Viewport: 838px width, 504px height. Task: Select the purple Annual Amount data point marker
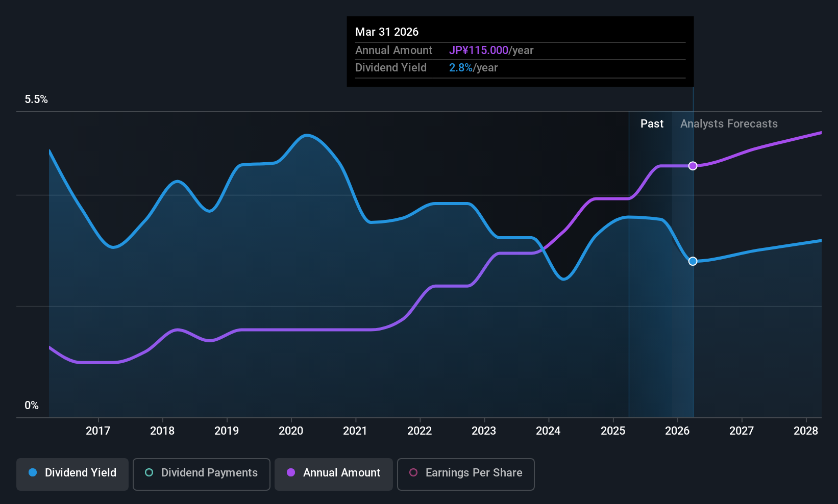[693, 166]
